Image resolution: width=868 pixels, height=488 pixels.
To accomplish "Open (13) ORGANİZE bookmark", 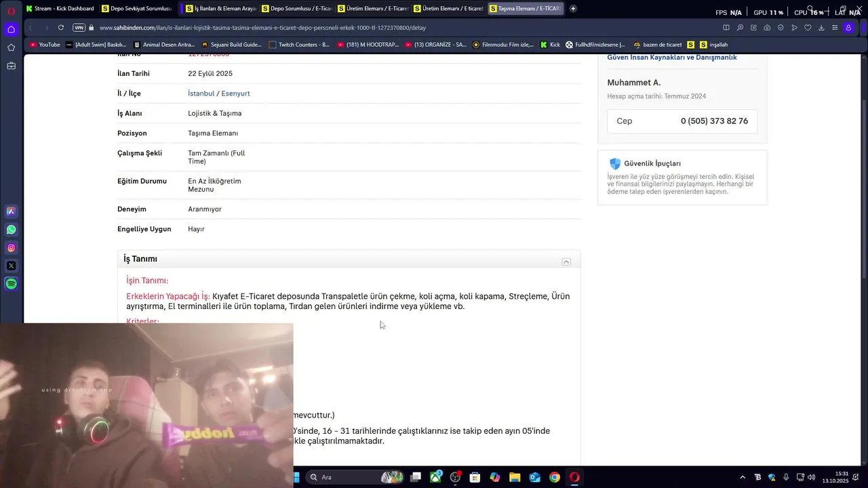I will 435,45.
